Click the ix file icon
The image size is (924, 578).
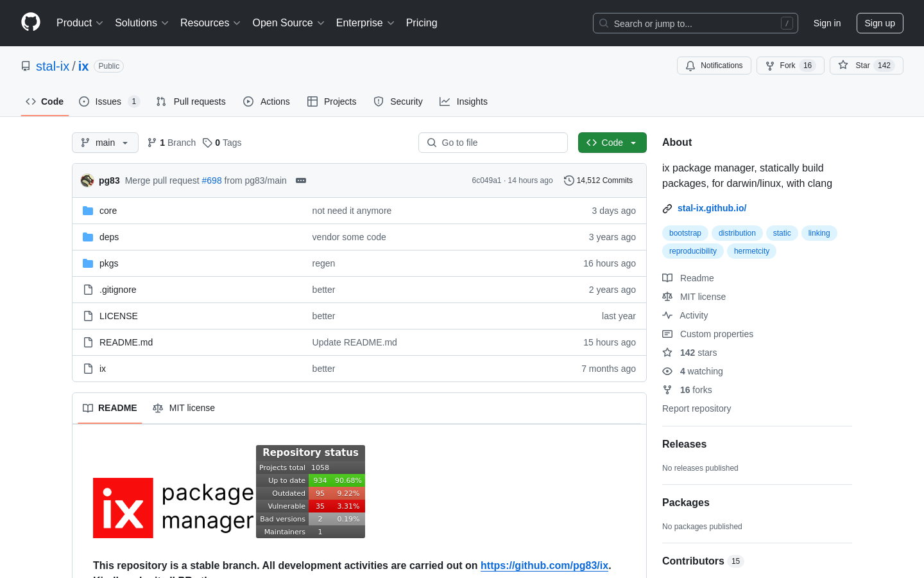point(88,369)
